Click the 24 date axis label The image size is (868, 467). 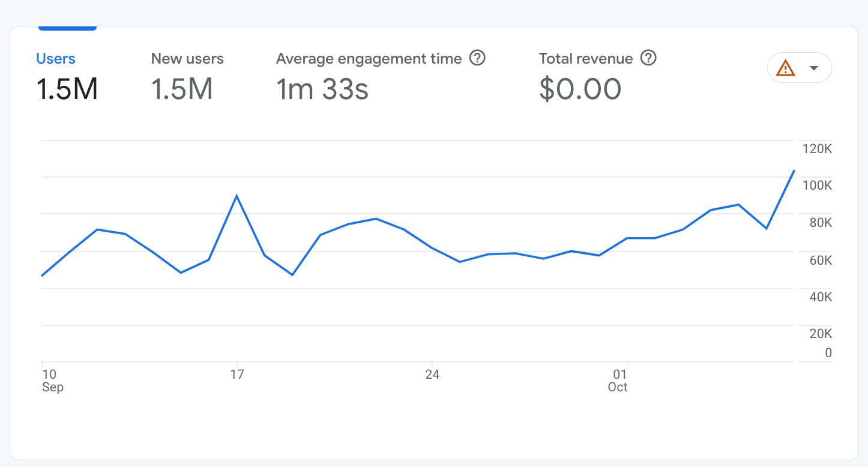pos(432,375)
